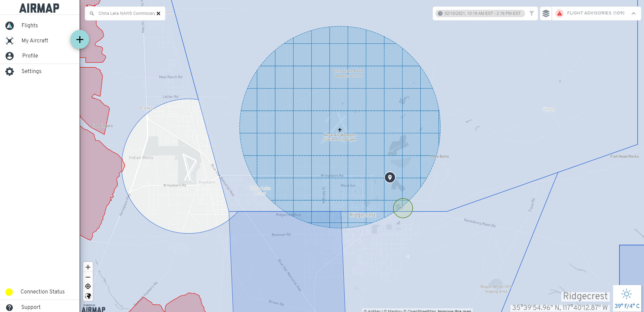Click the Support question mark icon
The image size is (644, 312).
9,307
